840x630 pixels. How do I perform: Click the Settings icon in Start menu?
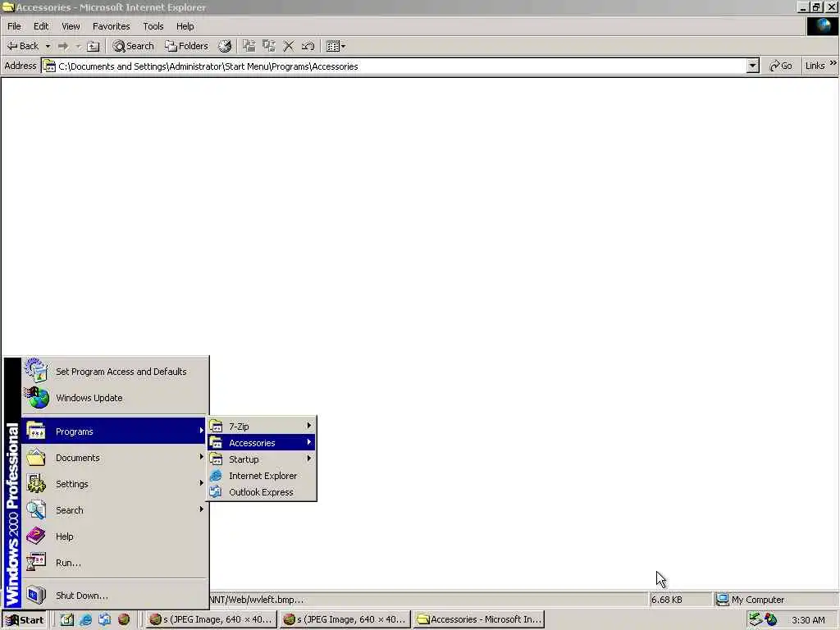tap(36, 483)
